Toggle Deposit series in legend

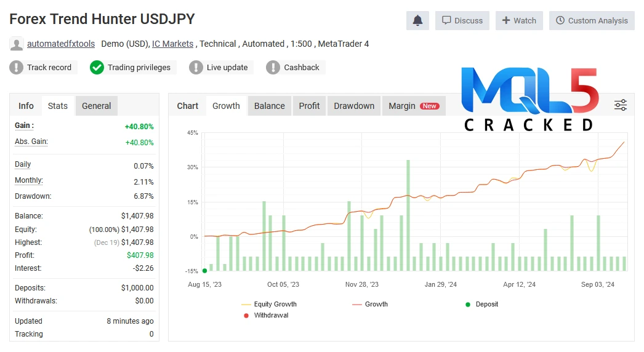tap(481, 305)
